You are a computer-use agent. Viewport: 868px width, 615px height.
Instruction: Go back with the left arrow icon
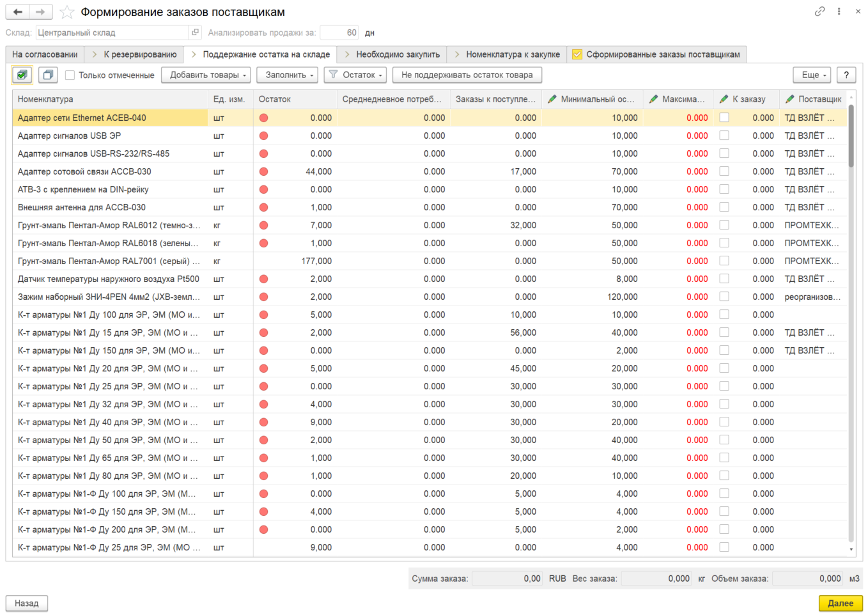pos(17,12)
